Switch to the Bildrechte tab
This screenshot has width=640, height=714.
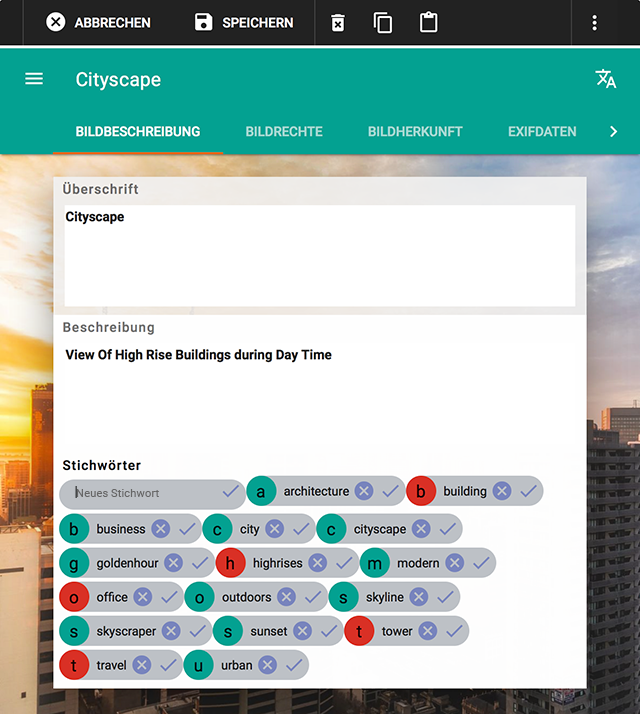click(284, 132)
